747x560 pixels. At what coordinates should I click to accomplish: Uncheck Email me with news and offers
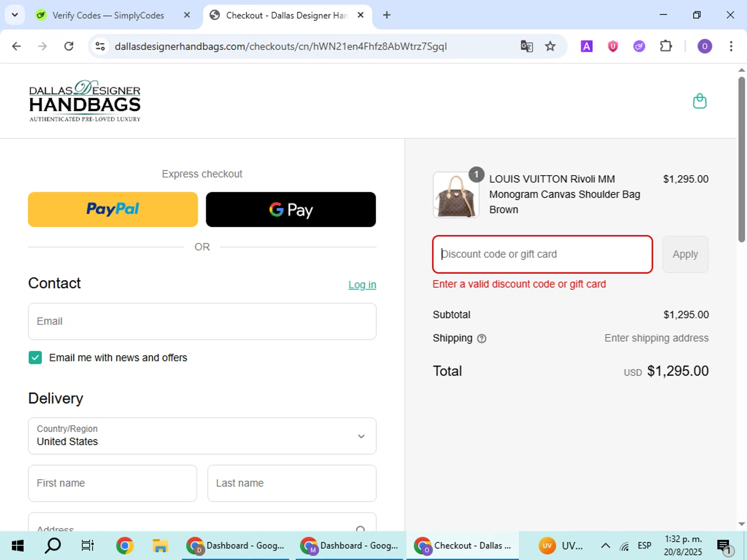(35, 357)
